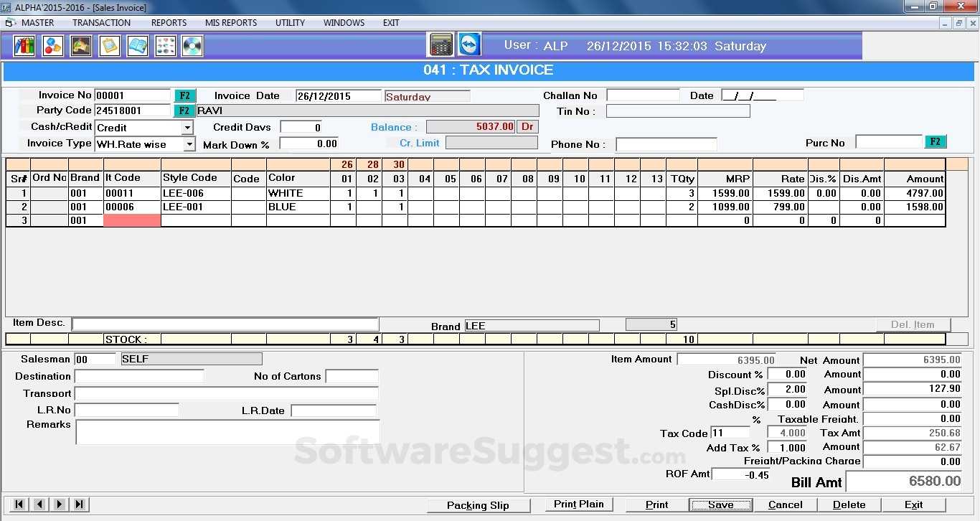
Task: Select the colored shapes toolbar icon
Action: coord(52,45)
